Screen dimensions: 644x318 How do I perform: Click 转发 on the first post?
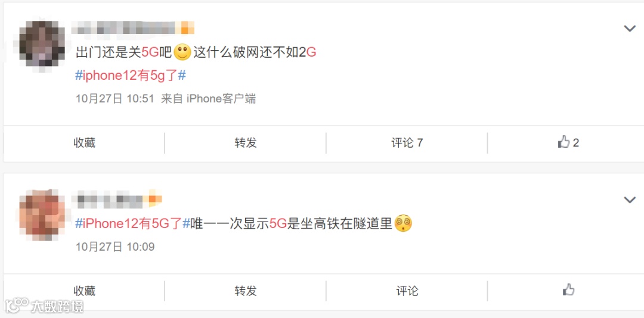[x=246, y=143]
